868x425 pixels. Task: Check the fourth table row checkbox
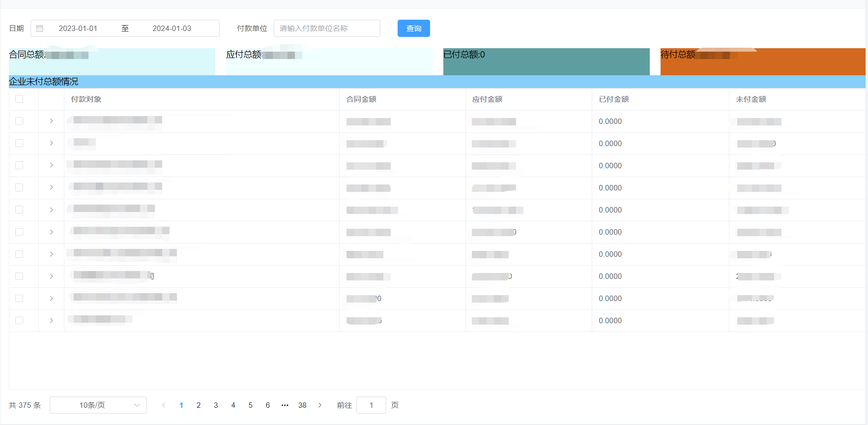pos(19,187)
